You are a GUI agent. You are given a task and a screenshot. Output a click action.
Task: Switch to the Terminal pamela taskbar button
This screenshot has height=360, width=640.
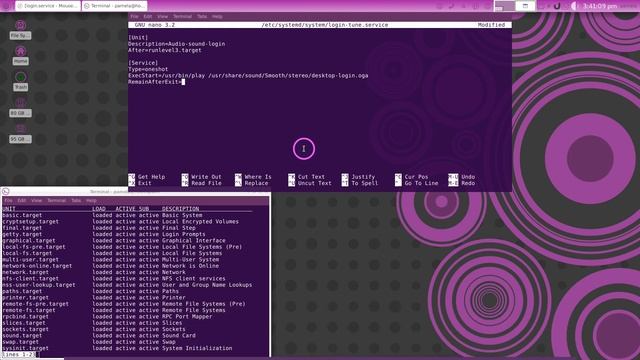(x=114, y=6)
